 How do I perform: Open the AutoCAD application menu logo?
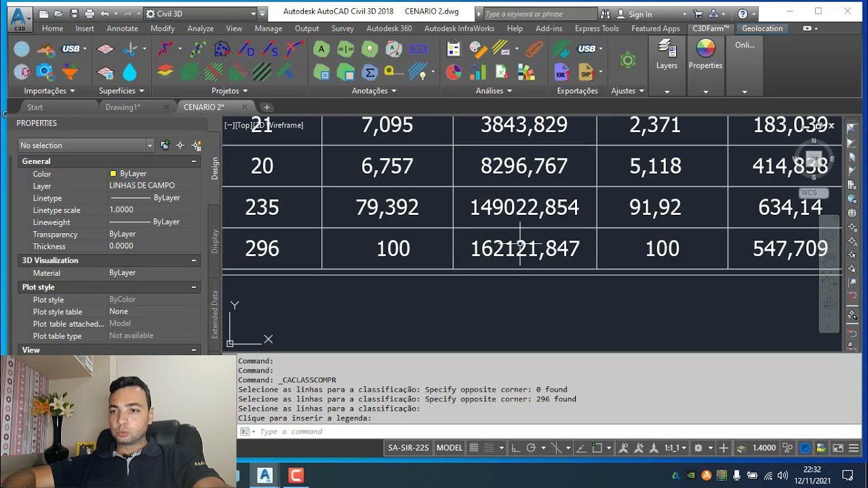(19, 19)
